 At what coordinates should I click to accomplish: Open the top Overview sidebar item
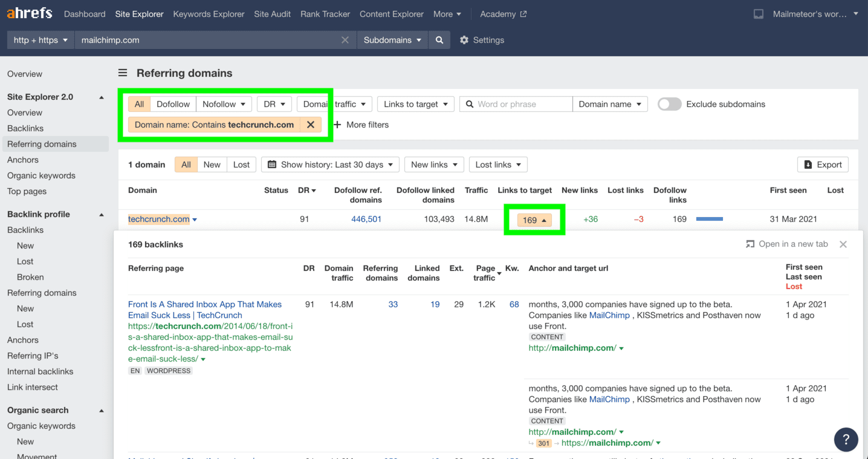pyautogui.click(x=25, y=74)
